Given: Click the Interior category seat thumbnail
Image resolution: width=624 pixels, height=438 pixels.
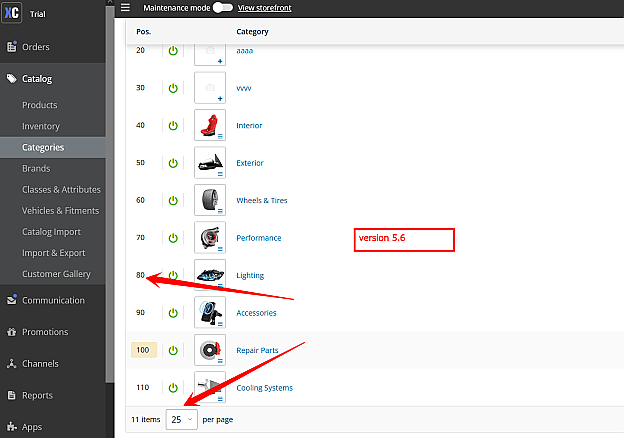Looking at the screenshot, I should tap(210, 125).
